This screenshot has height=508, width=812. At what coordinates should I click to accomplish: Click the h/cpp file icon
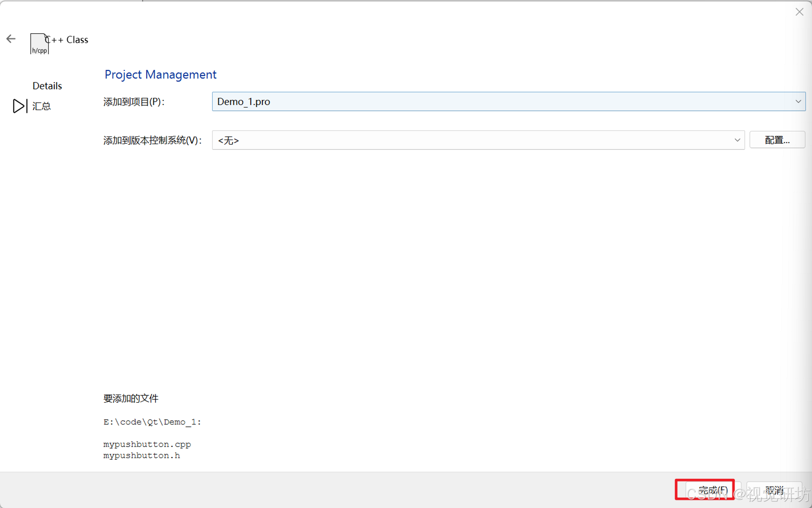tap(39, 44)
